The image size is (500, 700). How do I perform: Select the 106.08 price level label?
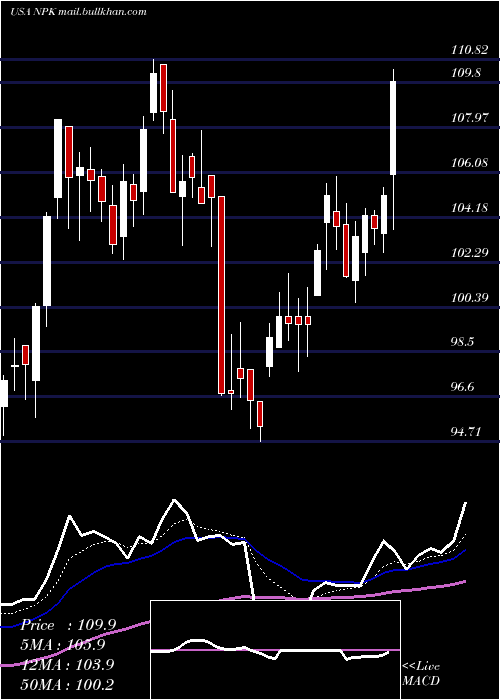(x=469, y=162)
